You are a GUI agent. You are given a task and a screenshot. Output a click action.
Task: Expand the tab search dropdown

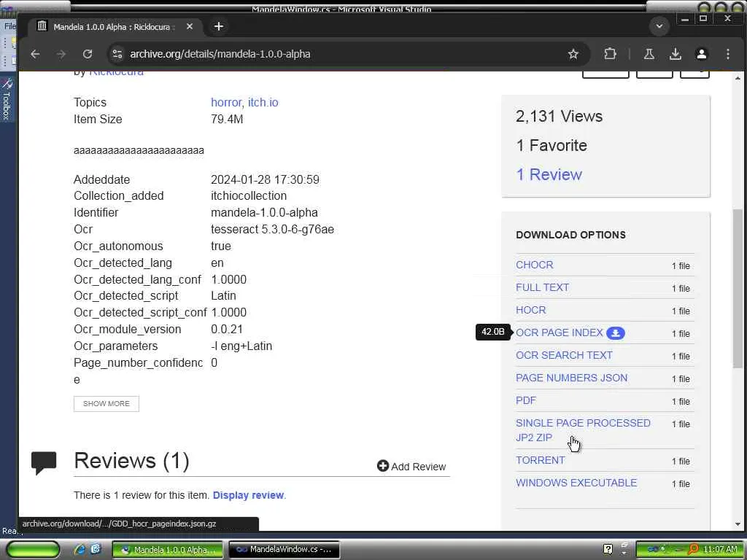pyautogui.click(x=659, y=26)
